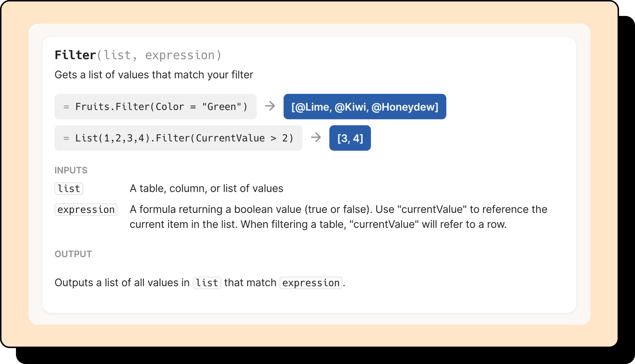Click the INPUTS section heading

71,170
